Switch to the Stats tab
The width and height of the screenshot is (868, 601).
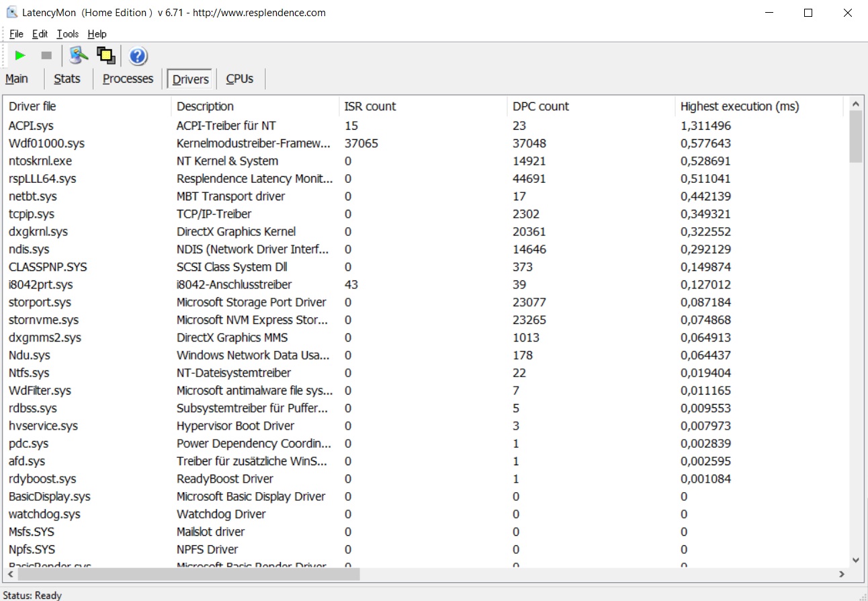(67, 79)
